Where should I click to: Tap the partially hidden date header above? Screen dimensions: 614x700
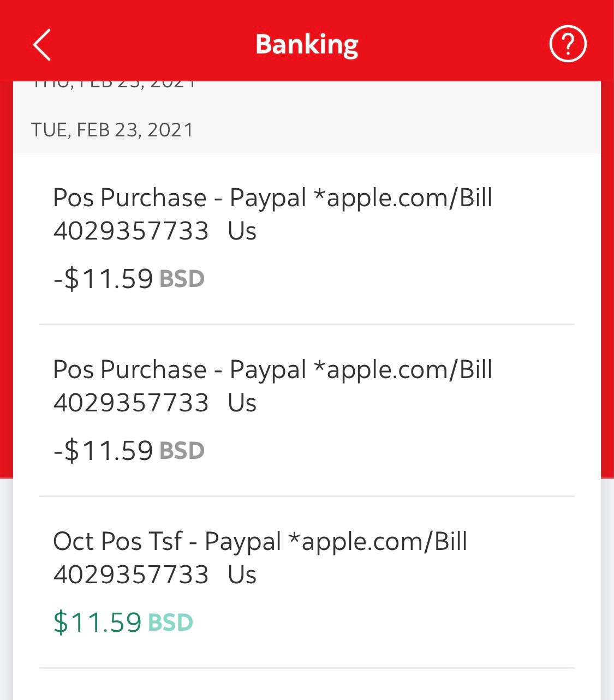click(x=115, y=85)
